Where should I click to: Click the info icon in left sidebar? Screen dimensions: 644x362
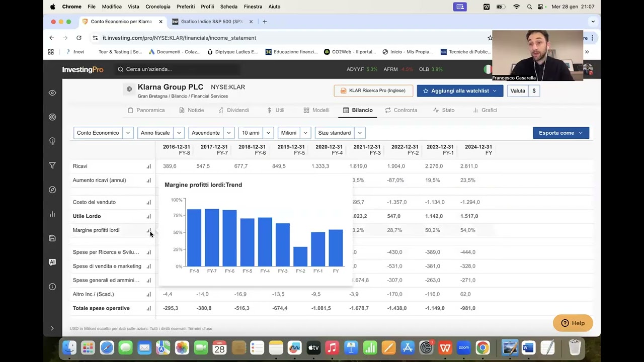click(x=52, y=287)
